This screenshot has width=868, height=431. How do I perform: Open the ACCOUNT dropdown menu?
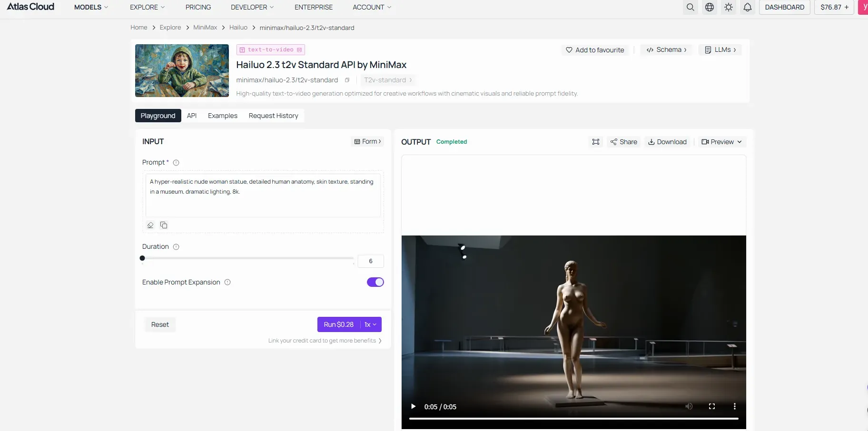click(372, 7)
